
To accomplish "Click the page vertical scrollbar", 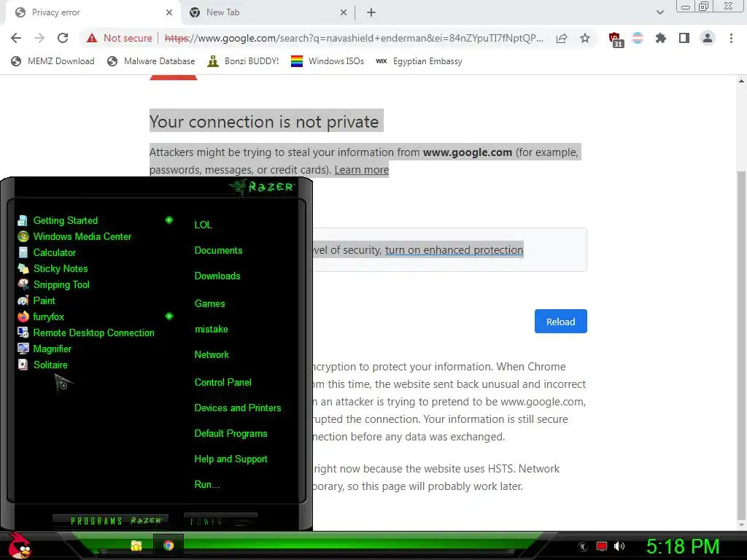I will click(x=741, y=345).
